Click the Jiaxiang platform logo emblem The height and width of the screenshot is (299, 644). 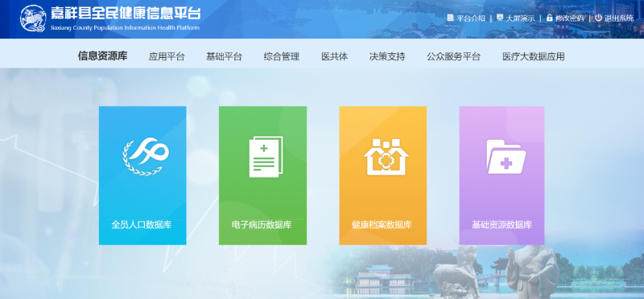pos(33,18)
